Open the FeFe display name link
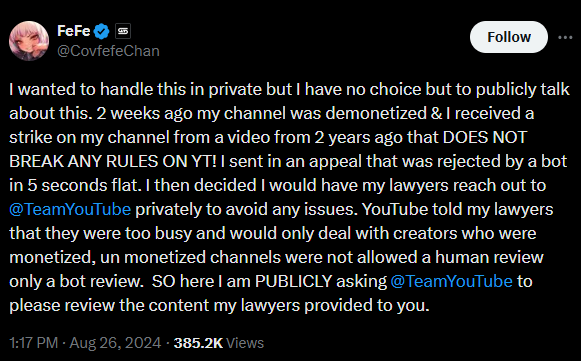This screenshot has width=581, height=361. tap(74, 31)
